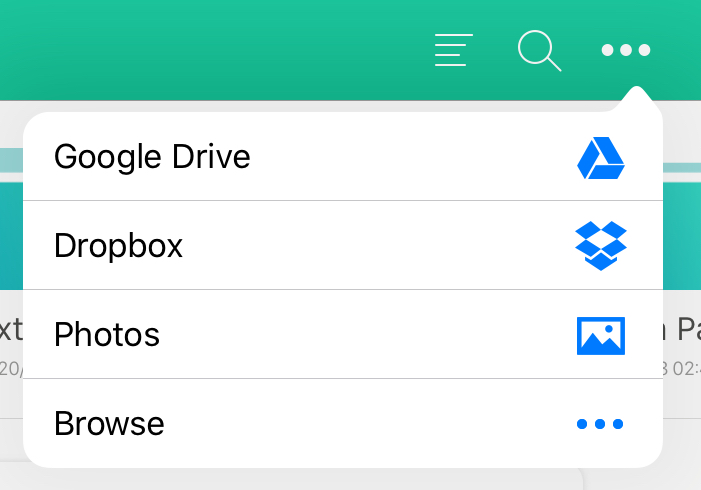Click the blue dots beside Browse
Screen dimensions: 701x490
tap(600, 423)
